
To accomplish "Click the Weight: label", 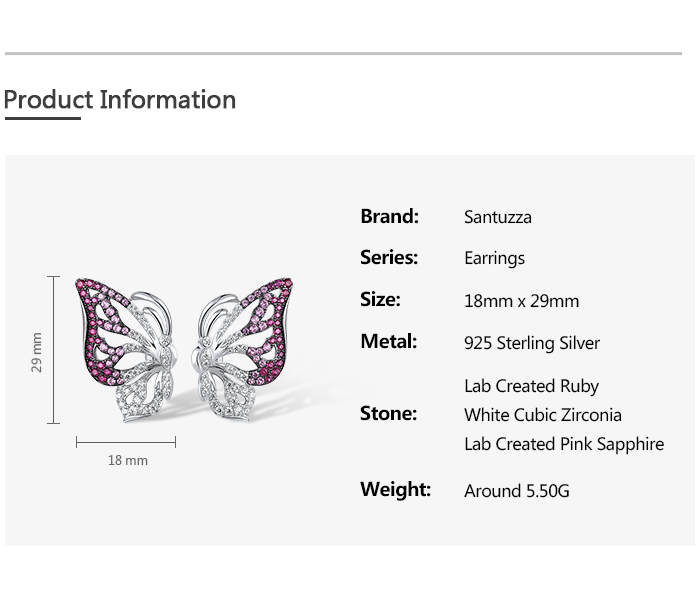I will [395, 490].
